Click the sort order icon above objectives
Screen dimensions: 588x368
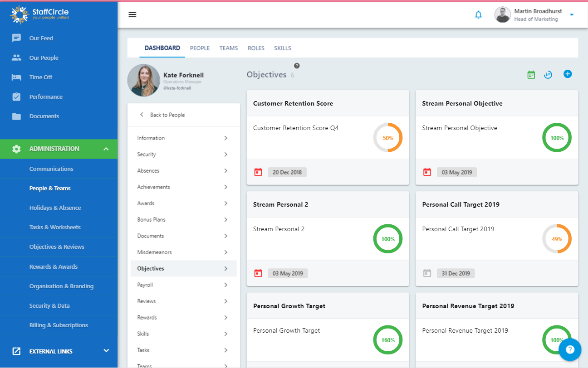click(548, 75)
